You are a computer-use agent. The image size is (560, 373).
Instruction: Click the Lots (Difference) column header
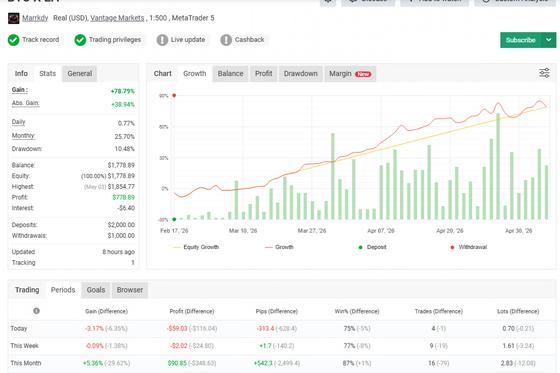pyautogui.click(x=518, y=311)
